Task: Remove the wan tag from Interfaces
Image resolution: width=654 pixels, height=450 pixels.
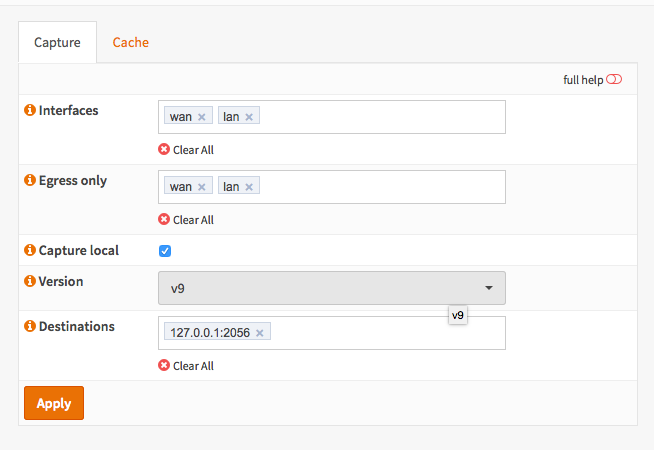Action: [201, 117]
